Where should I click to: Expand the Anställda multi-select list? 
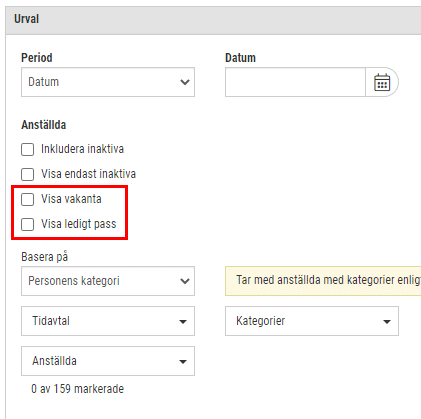(108, 361)
